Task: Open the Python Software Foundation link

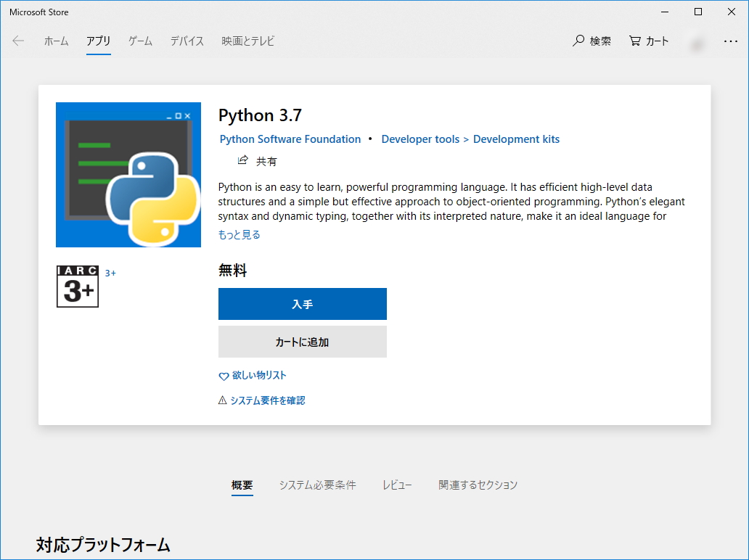Action: point(290,139)
